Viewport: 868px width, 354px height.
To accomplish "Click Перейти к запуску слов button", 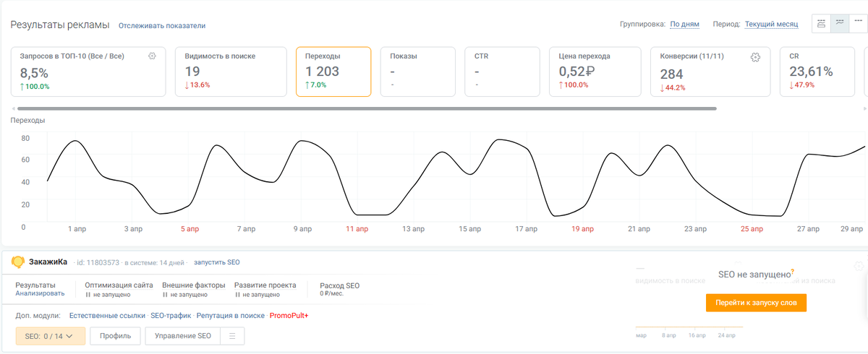I will [x=756, y=303].
